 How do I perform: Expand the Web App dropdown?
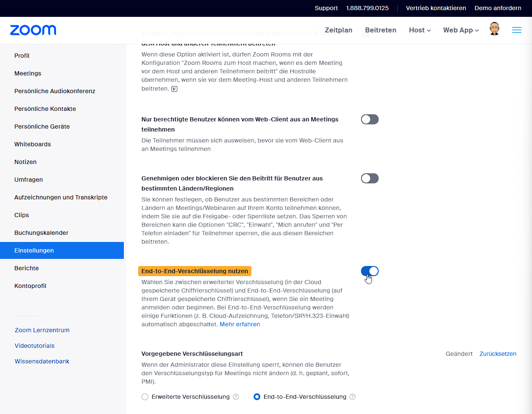[461, 30]
